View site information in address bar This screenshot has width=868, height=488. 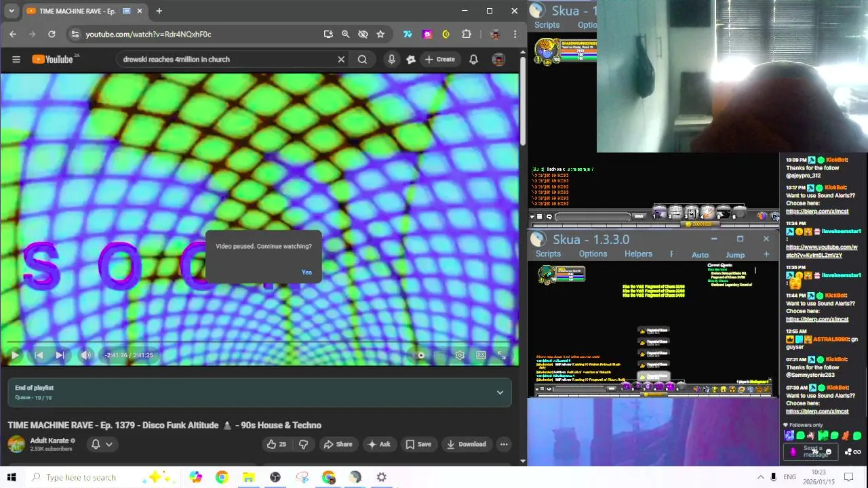[x=75, y=34]
